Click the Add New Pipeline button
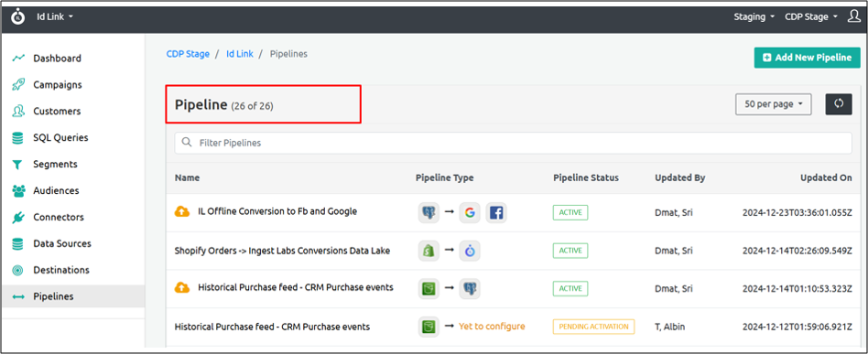The width and height of the screenshot is (868, 354). pyautogui.click(x=807, y=58)
